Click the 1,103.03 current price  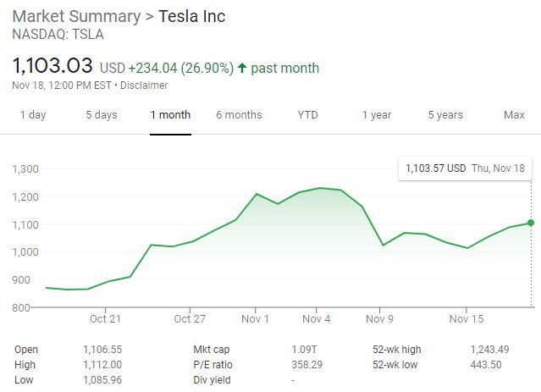coord(52,66)
